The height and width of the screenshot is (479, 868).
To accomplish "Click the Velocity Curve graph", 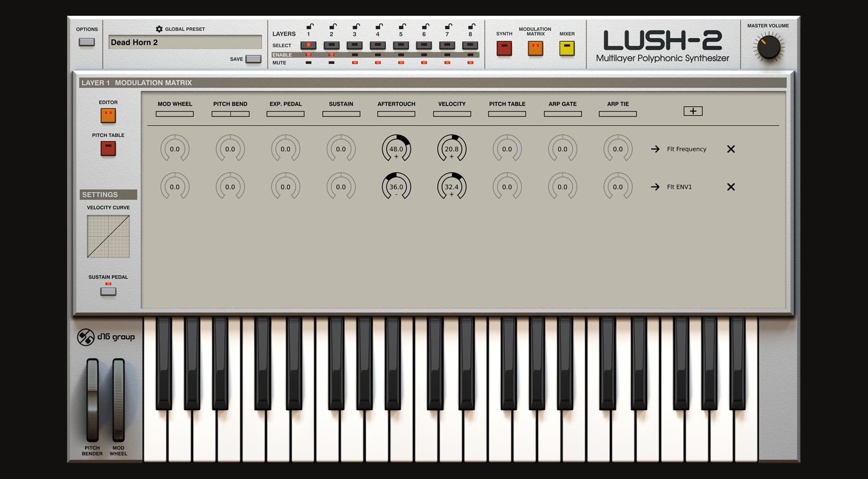I will [x=108, y=237].
